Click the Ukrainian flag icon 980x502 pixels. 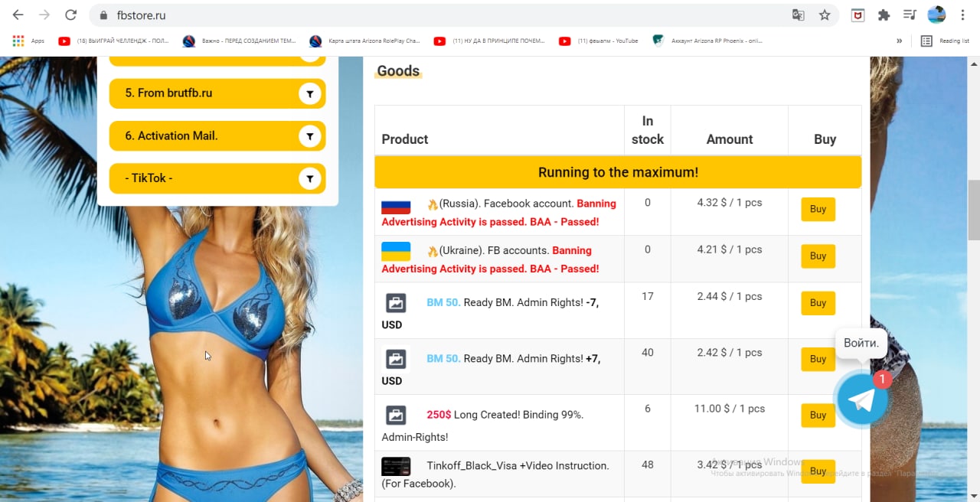point(396,252)
